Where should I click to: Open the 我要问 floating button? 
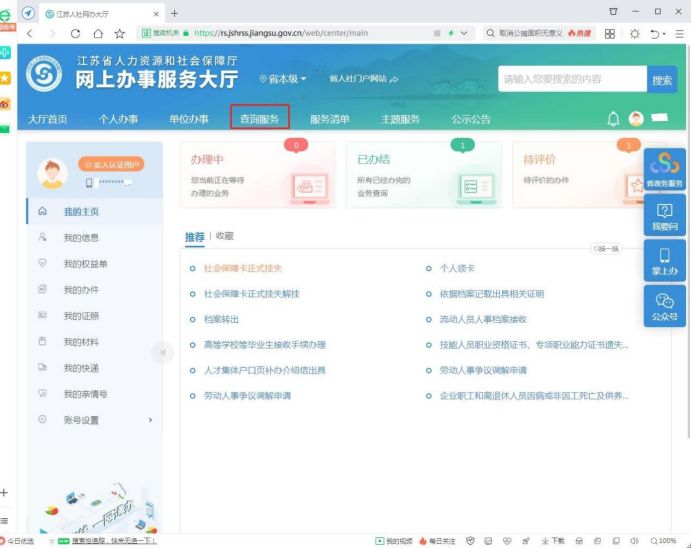665,215
